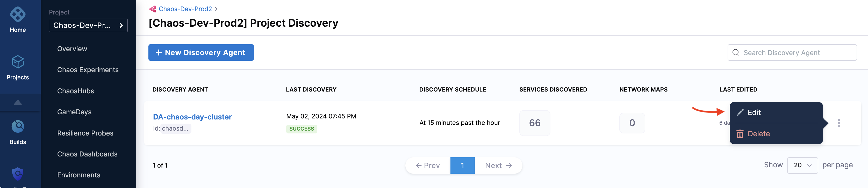
Task: Click the Next page button
Action: coord(498,166)
